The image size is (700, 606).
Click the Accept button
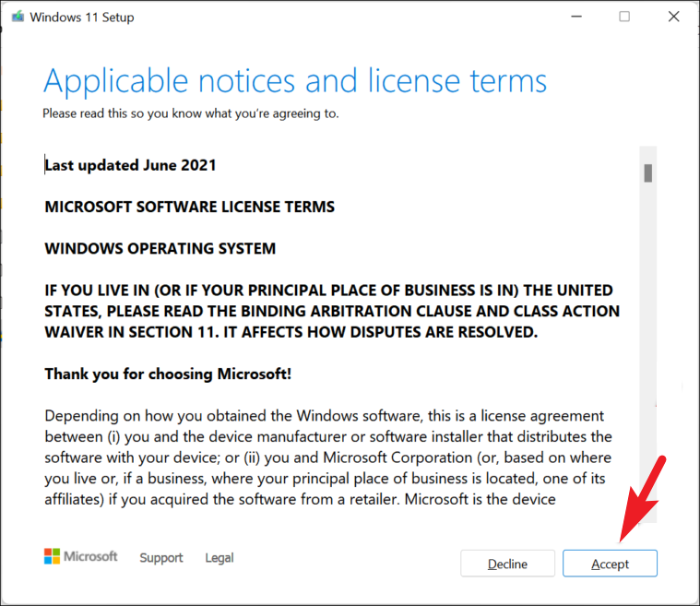(x=610, y=564)
